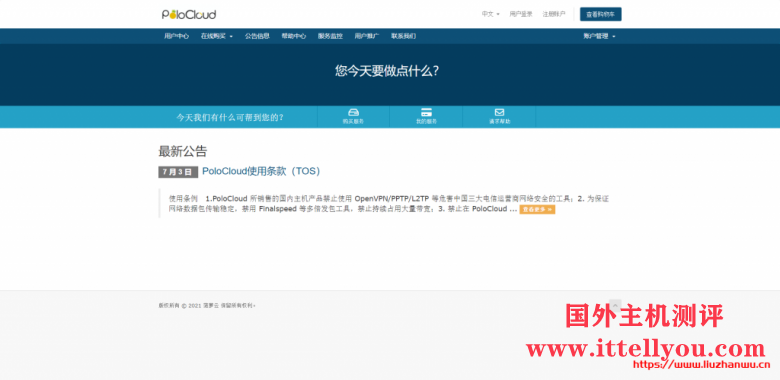Click the scroll-to-top arrow in the footer
This screenshot has width=780, height=380.
[x=615, y=305]
